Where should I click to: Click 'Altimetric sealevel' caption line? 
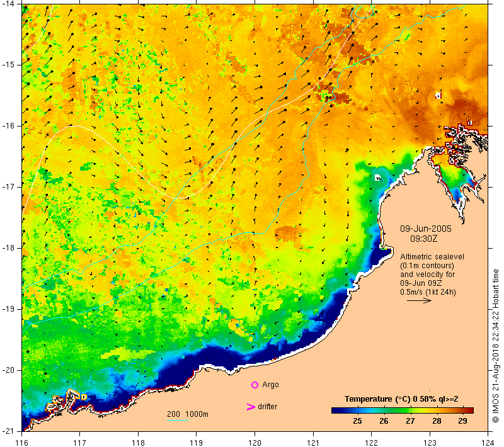tap(432, 257)
